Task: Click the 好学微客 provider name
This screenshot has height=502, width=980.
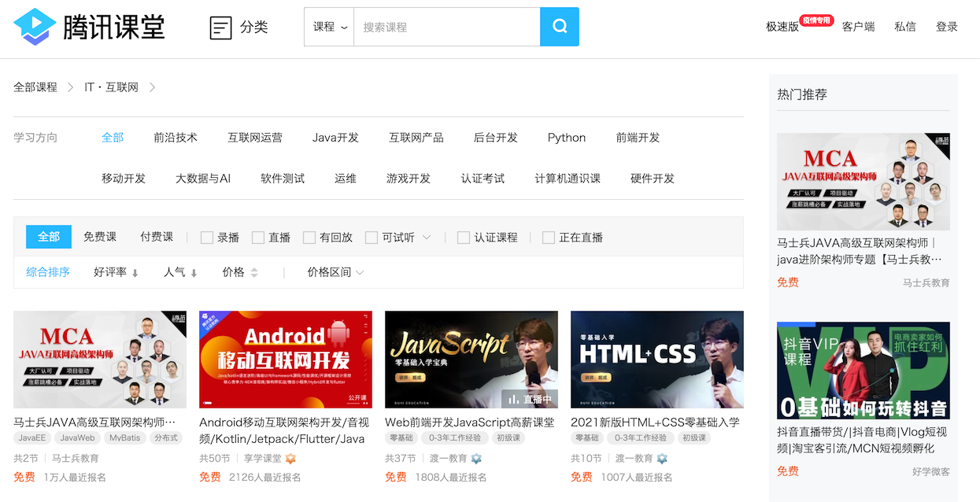Action: 931,472
